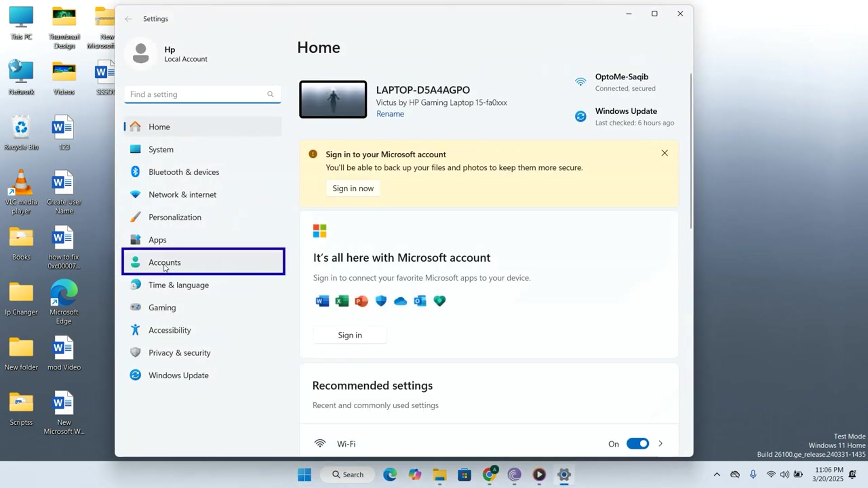Open System settings in sidebar
This screenshot has width=868, height=488.
[203, 149]
